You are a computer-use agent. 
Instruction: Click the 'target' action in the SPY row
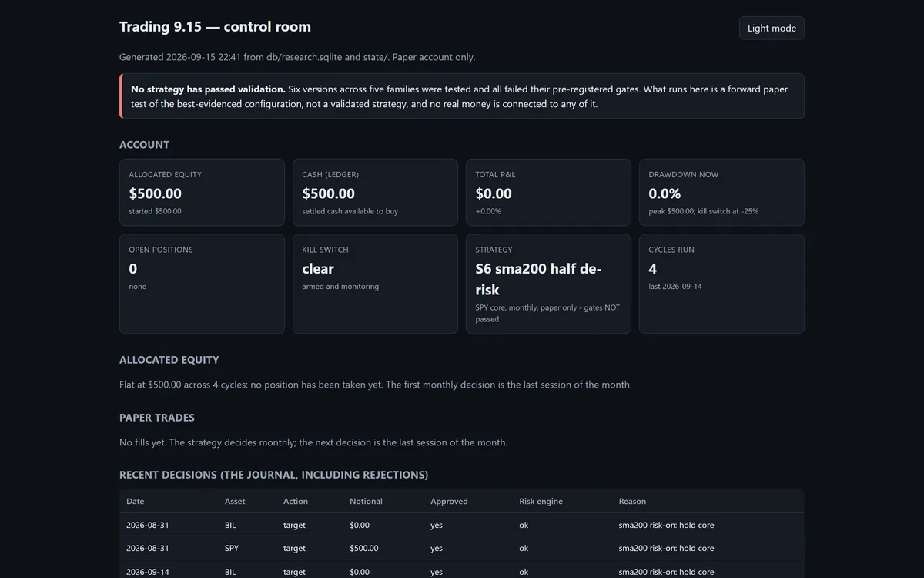[294, 549]
